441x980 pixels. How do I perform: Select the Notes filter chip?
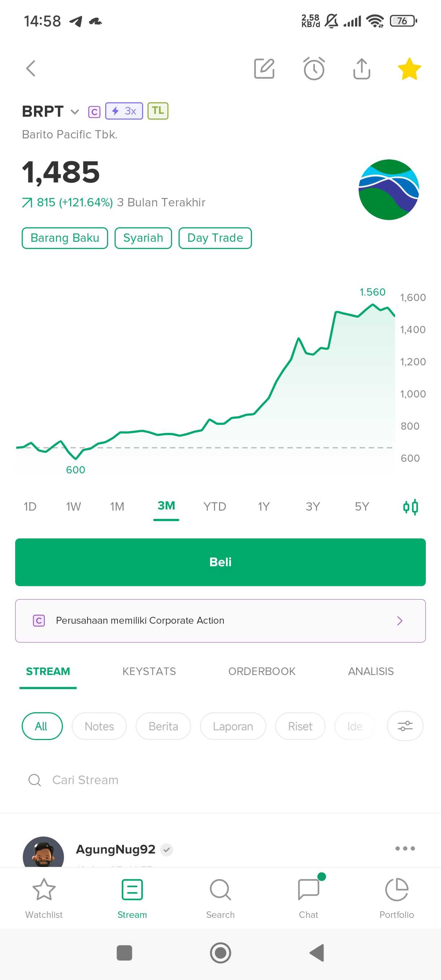99,726
